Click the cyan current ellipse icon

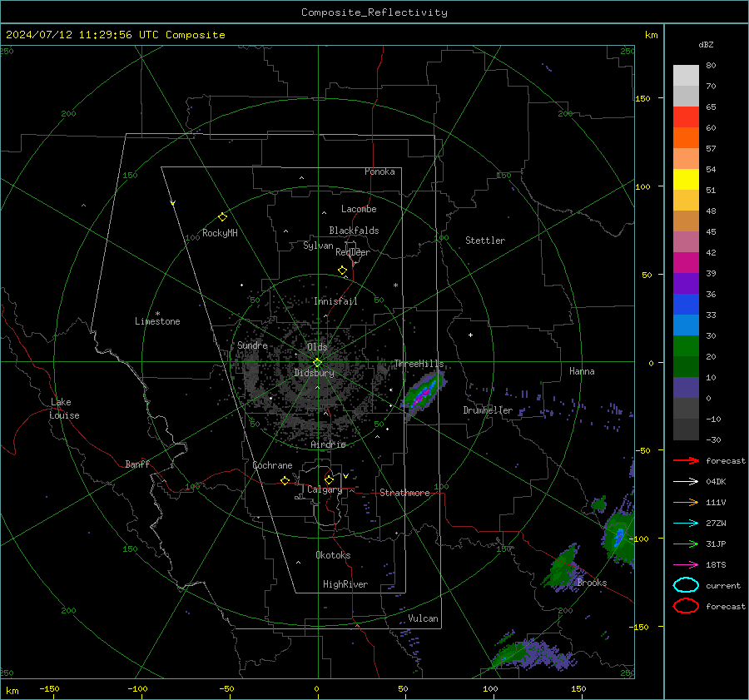click(x=686, y=585)
